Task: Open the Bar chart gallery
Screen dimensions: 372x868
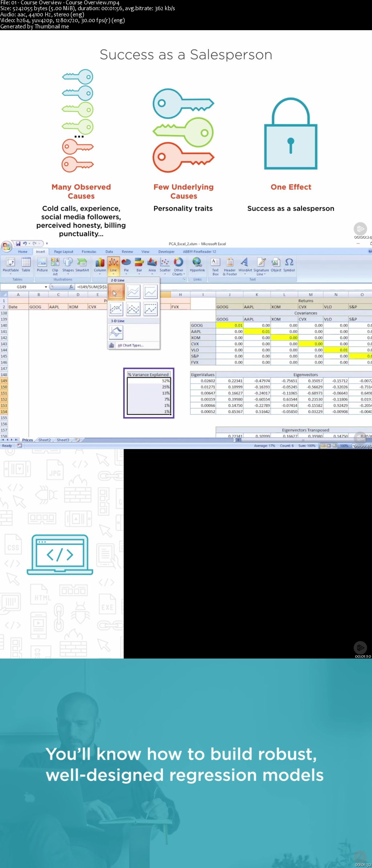Action: 139,266
